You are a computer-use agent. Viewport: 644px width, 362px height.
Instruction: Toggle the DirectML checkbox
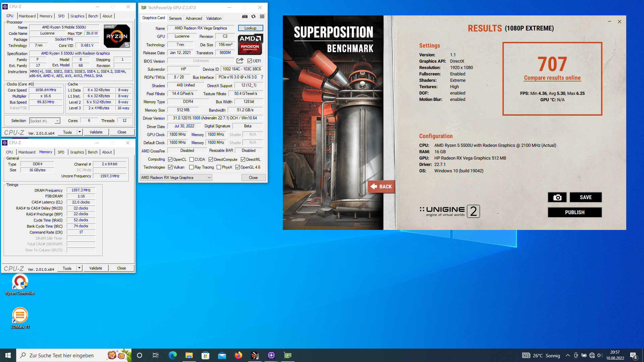point(243,160)
